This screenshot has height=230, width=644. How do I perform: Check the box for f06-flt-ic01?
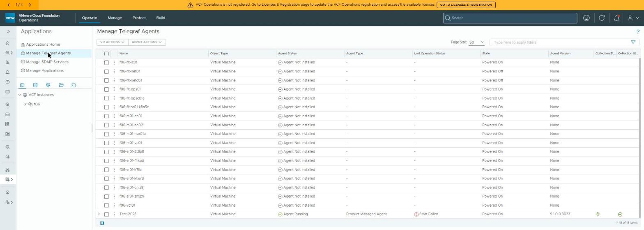click(x=106, y=63)
